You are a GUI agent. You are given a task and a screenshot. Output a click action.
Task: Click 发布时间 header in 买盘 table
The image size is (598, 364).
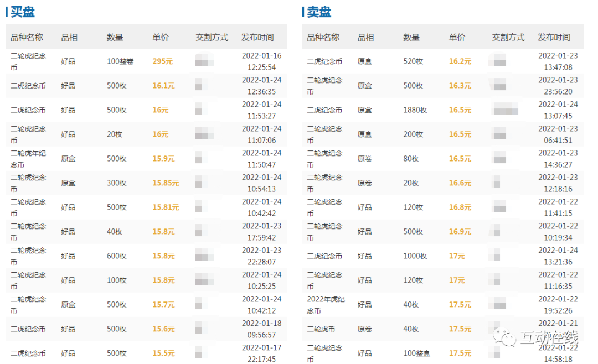(x=257, y=38)
